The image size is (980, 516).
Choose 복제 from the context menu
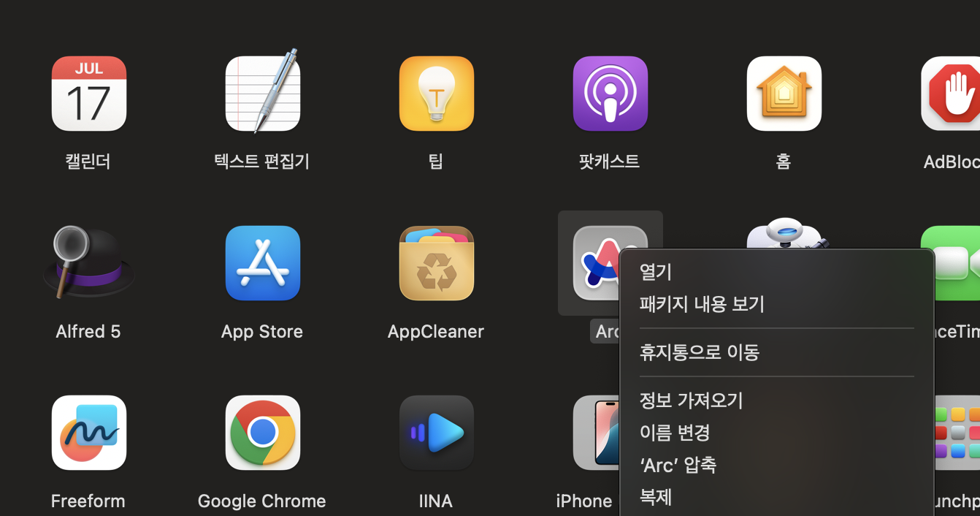click(777, 497)
